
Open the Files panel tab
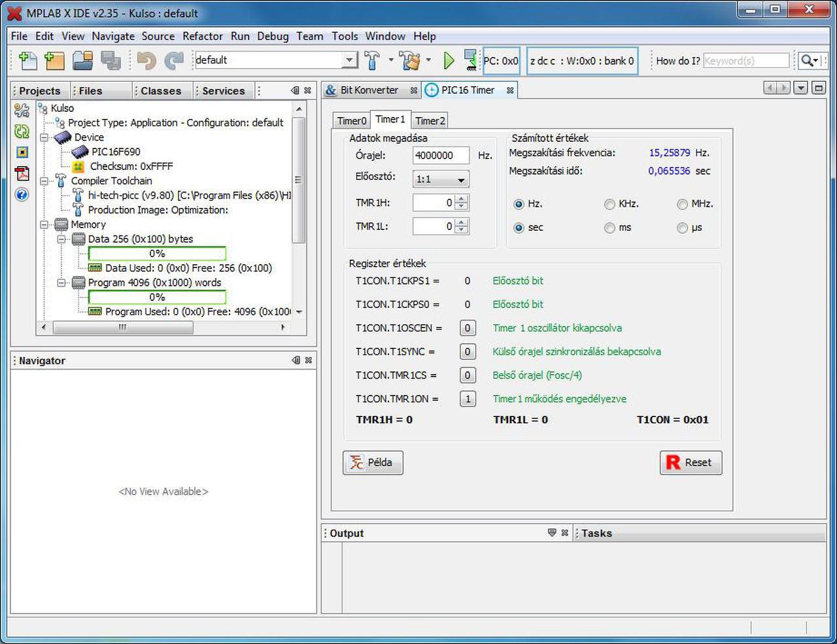coord(90,91)
